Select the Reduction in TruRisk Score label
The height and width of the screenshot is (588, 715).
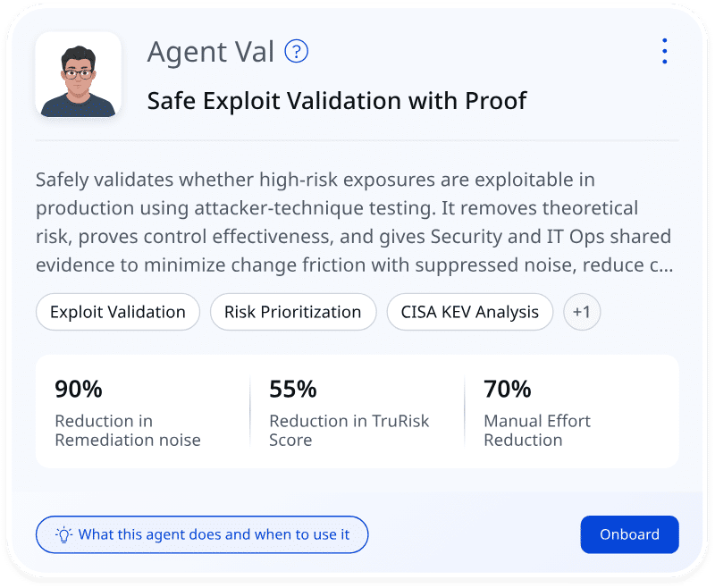pos(349,430)
